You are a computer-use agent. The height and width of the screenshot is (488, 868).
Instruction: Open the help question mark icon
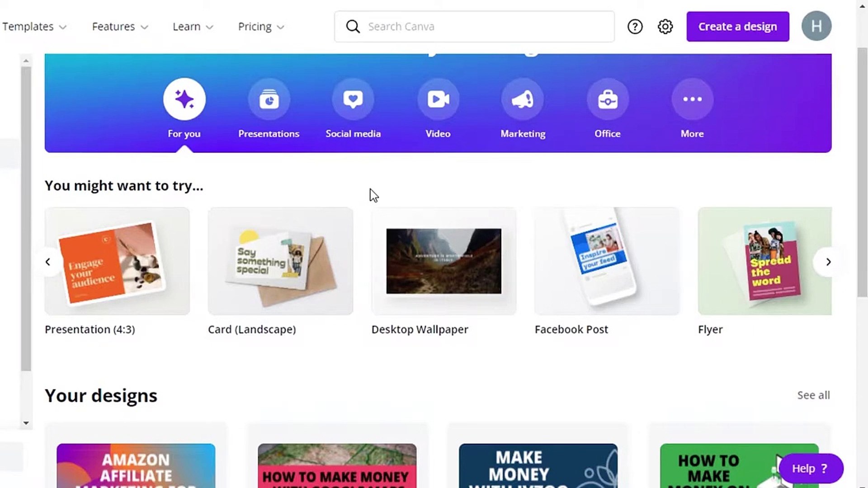point(635,26)
